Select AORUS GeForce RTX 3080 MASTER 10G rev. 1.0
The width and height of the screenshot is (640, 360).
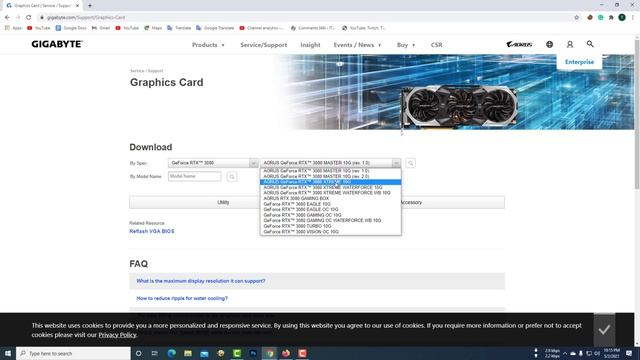point(331,171)
